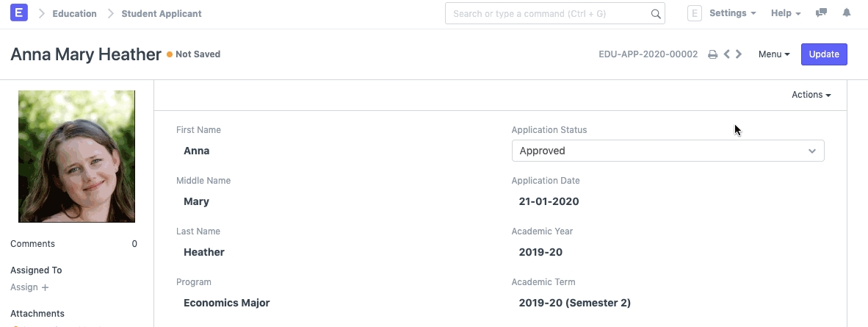Open the Help menu

point(785,13)
